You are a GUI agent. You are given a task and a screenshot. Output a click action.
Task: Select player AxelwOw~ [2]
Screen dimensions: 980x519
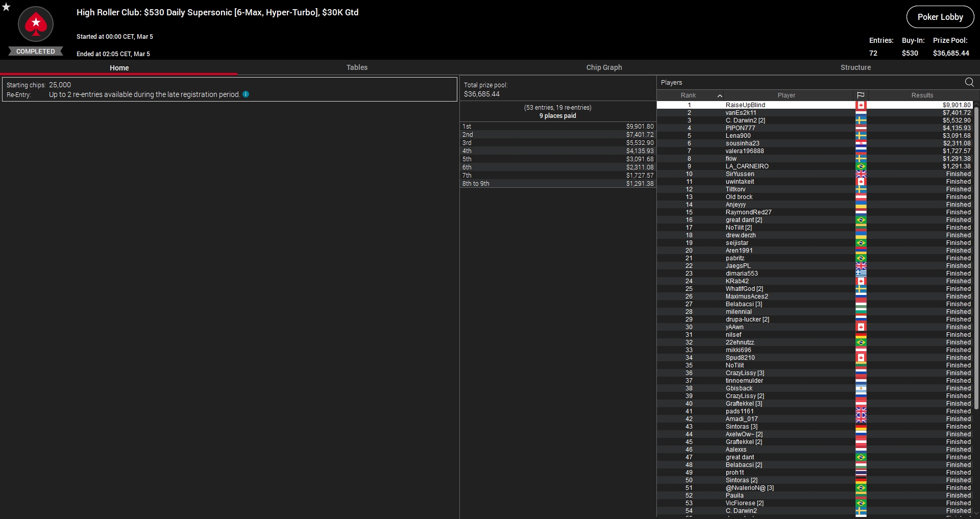pyautogui.click(x=815, y=434)
